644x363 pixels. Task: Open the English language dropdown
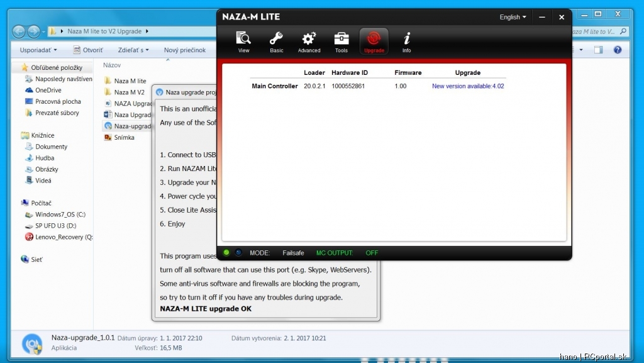pyautogui.click(x=513, y=17)
